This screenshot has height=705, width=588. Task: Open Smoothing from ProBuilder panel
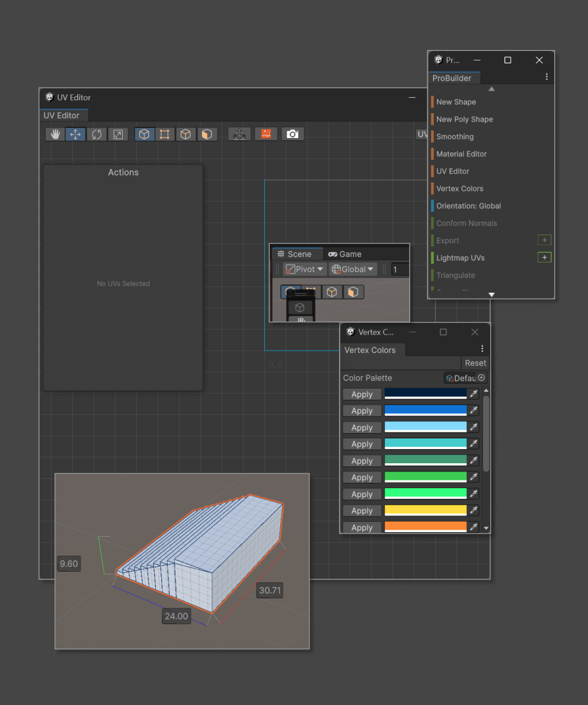click(455, 137)
